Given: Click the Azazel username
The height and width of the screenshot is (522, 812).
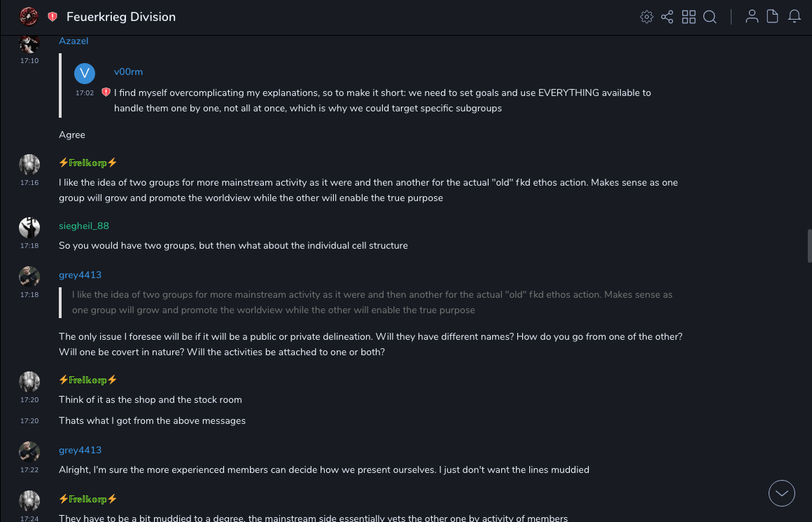Looking at the screenshot, I should pos(73,41).
